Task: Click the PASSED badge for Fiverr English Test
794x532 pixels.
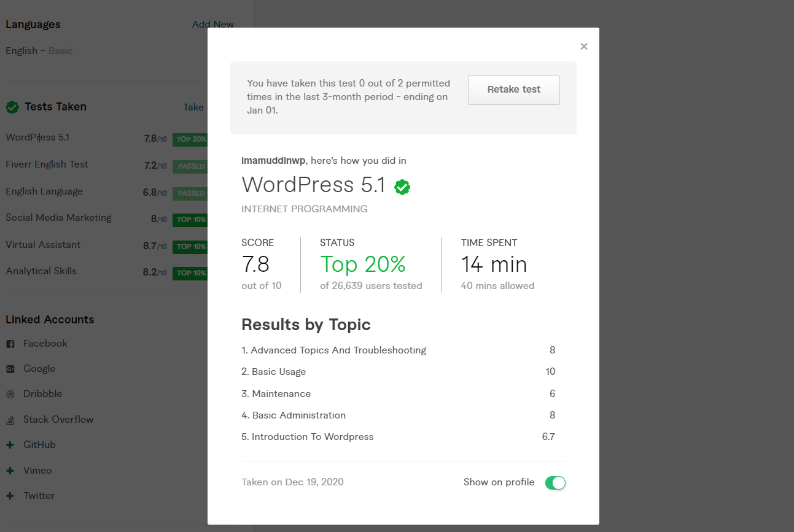Action: click(191, 166)
